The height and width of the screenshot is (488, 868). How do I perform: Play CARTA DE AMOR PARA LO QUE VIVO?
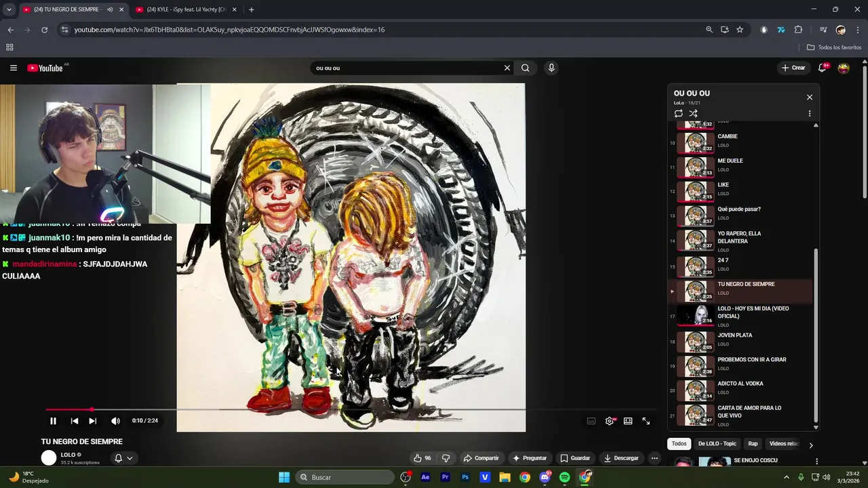(740, 415)
